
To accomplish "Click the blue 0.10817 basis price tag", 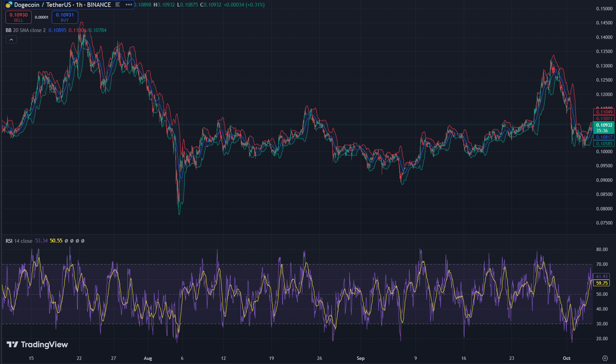I will click(x=604, y=137).
